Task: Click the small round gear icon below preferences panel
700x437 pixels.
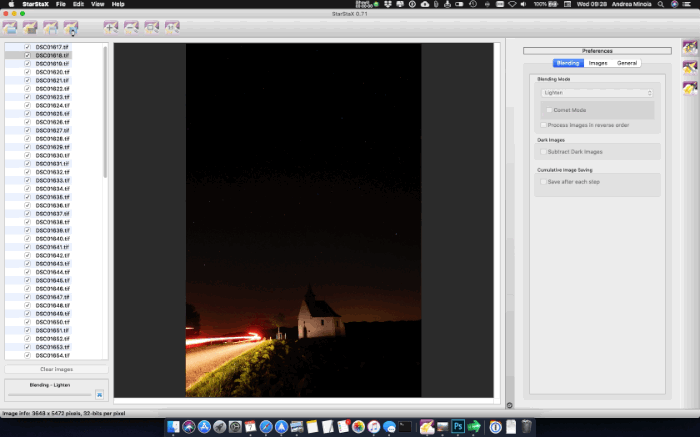Action: (509, 405)
